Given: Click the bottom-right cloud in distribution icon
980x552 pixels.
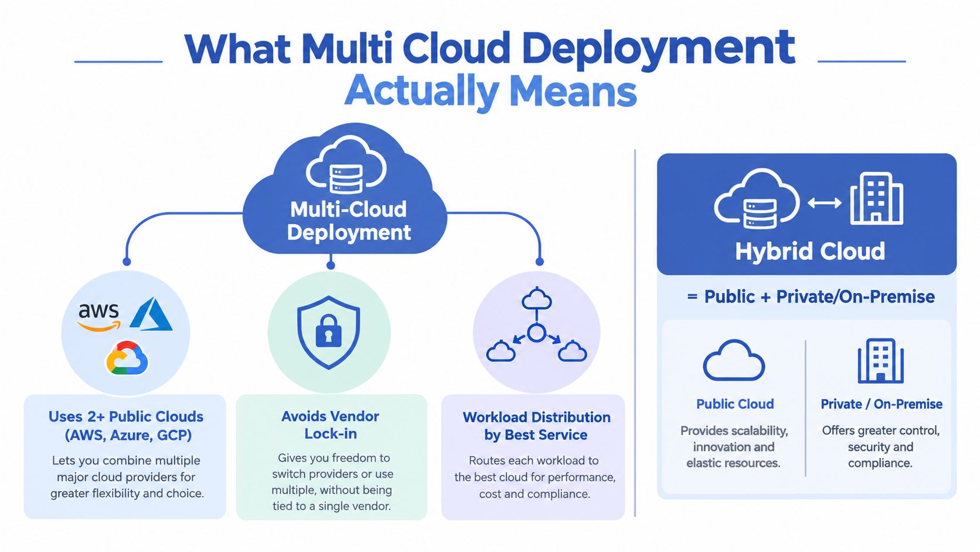Looking at the screenshot, I should [x=572, y=351].
